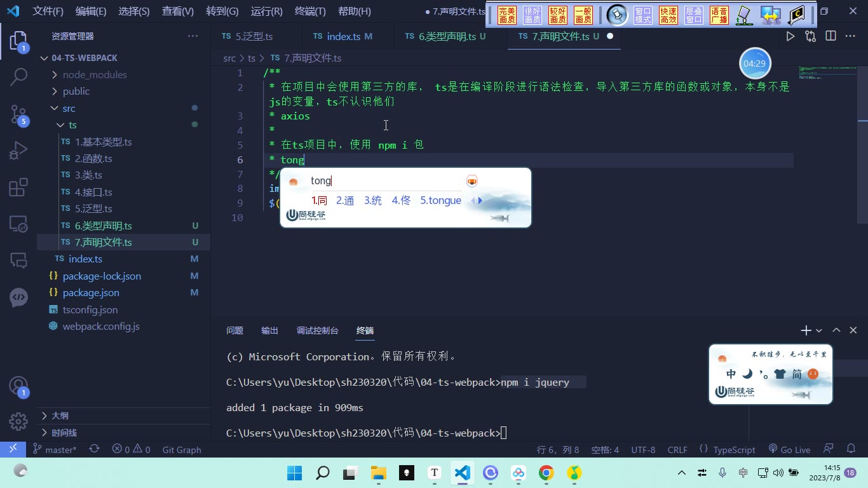Open the 调试控制台 debug console tab
Viewport: 868px width, 488px height.
tap(317, 330)
